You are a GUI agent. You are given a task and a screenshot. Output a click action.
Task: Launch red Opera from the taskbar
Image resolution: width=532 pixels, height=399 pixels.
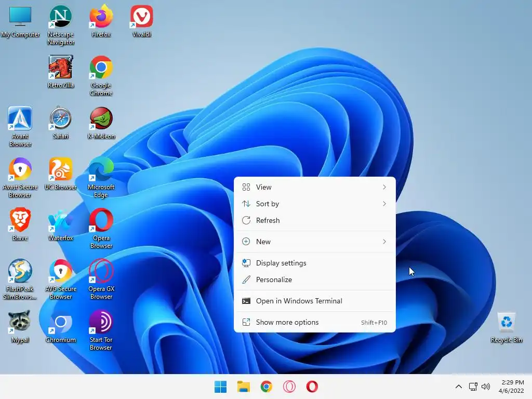click(x=312, y=387)
